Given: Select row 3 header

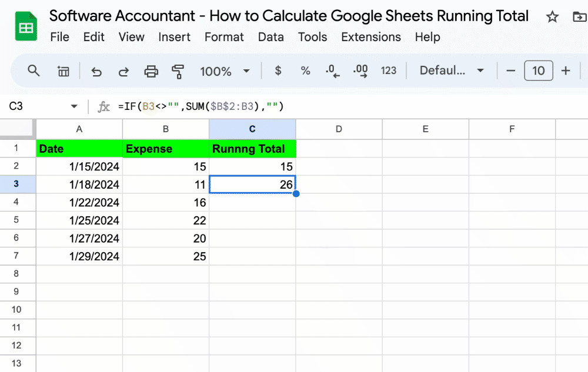Looking at the screenshot, I should pos(18,185).
